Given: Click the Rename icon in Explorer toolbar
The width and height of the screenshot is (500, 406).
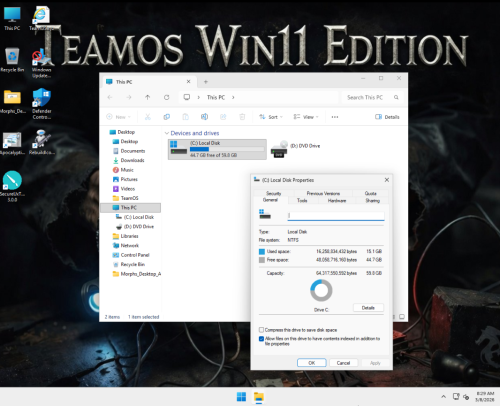Looking at the screenshot, I should pos(204,117).
